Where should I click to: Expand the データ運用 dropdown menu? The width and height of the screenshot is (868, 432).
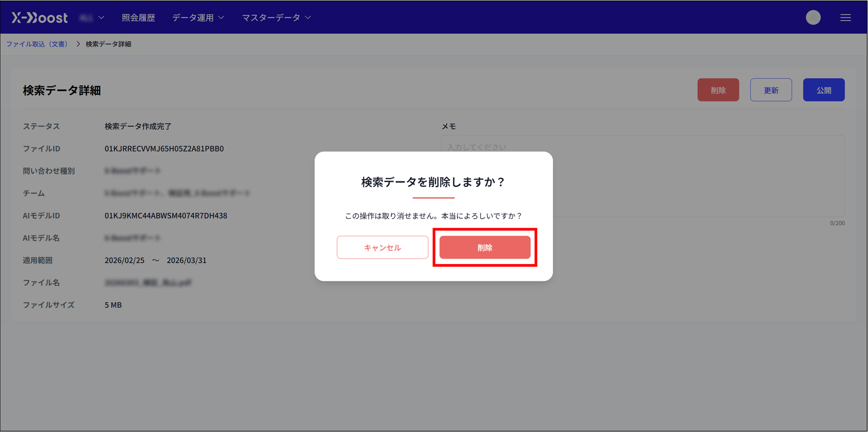tap(198, 17)
